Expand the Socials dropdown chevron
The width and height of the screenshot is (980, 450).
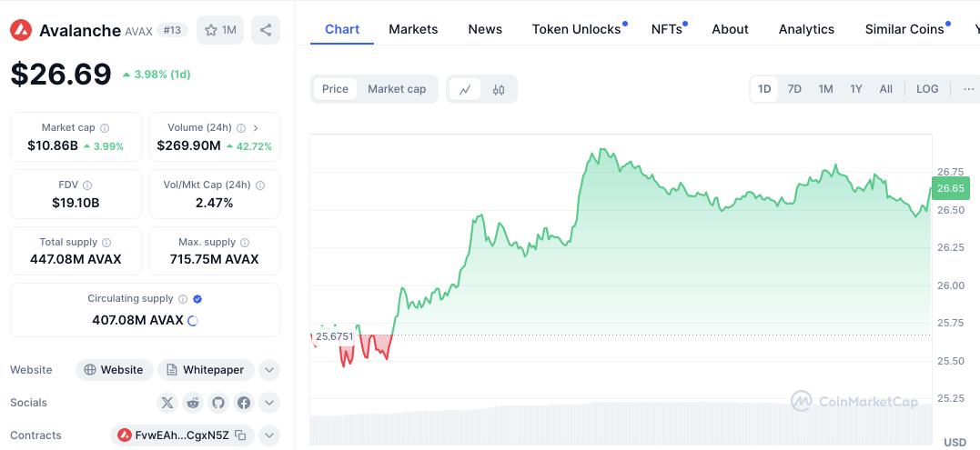pos(268,403)
